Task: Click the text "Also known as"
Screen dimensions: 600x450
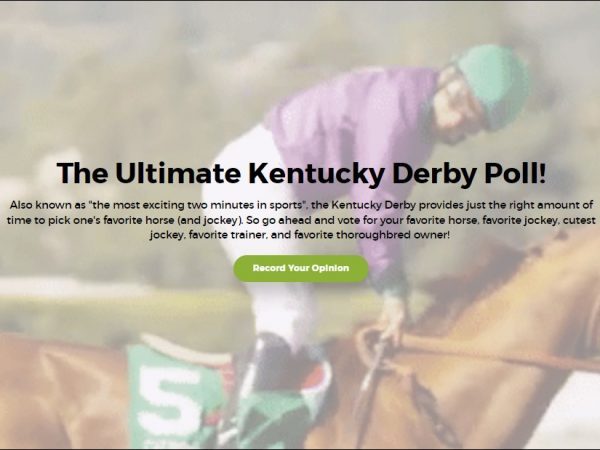Action: point(47,205)
